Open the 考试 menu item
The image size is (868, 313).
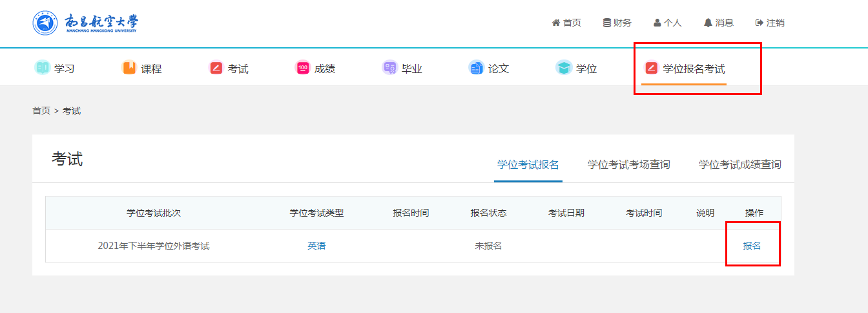pos(238,69)
